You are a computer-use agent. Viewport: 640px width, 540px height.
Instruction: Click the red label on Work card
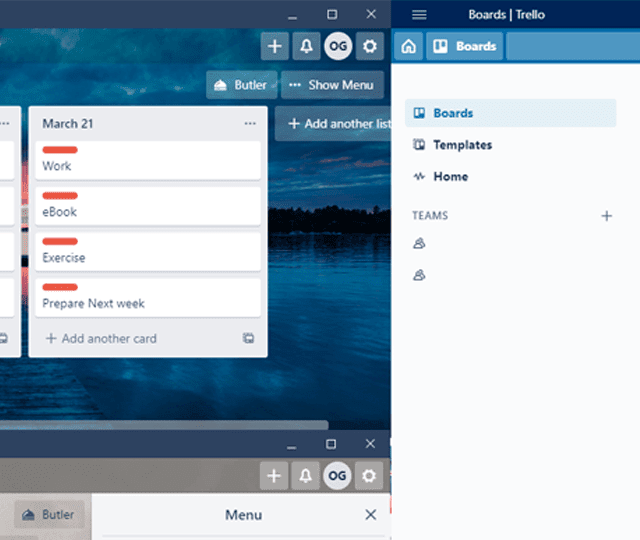coord(60,150)
